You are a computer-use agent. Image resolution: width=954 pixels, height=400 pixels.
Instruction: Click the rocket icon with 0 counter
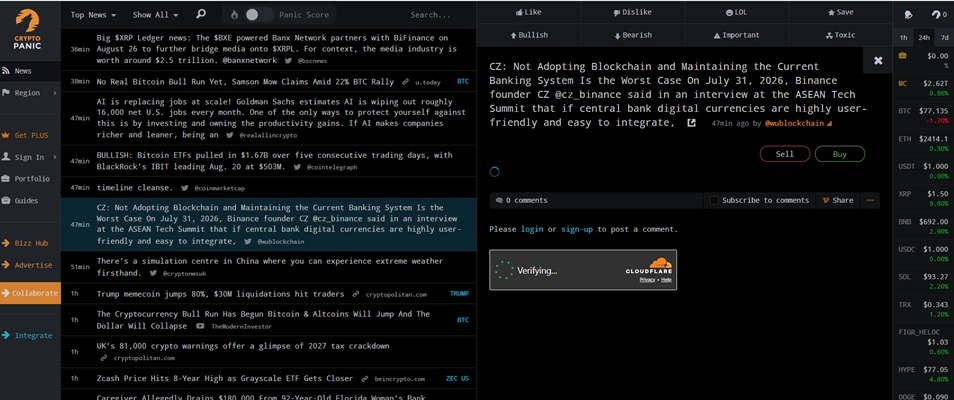(x=939, y=15)
